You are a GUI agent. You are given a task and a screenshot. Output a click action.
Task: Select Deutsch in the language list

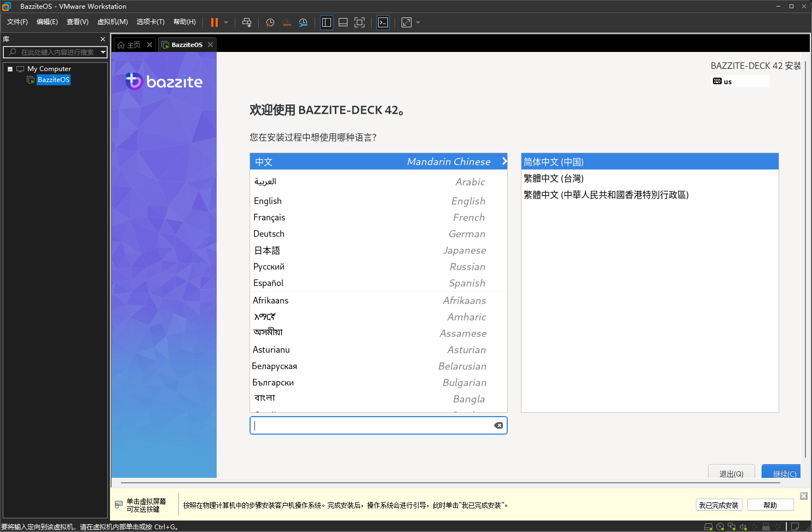coord(379,234)
